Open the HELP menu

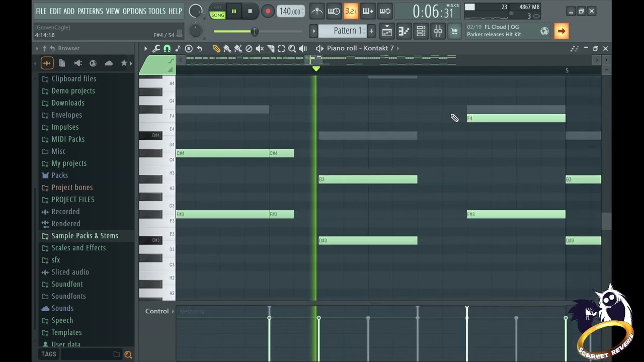(x=175, y=11)
